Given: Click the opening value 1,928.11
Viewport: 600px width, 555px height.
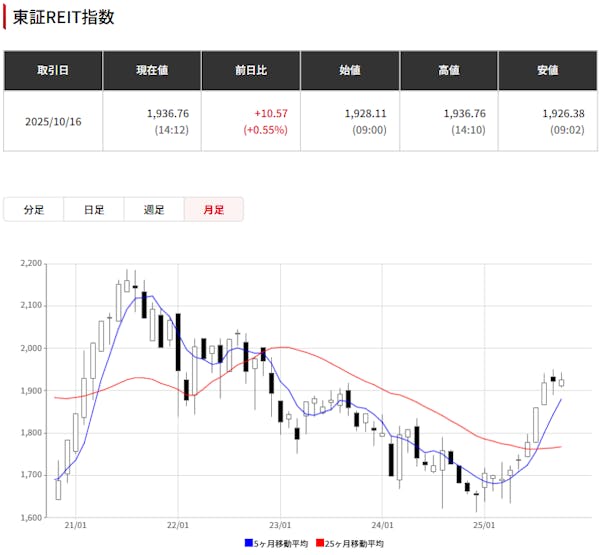Looking at the screenshot, I should point(366,114).
